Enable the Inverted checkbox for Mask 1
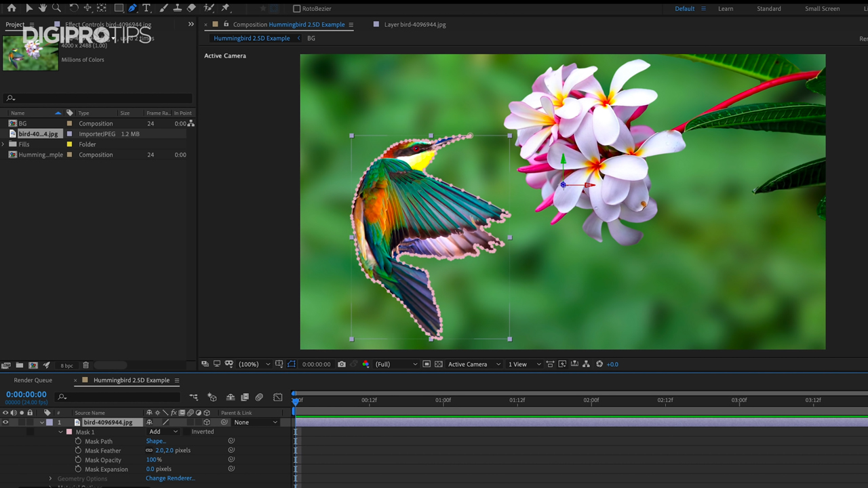The width and height of the screenshot is (868, 488). pos(186,432)
